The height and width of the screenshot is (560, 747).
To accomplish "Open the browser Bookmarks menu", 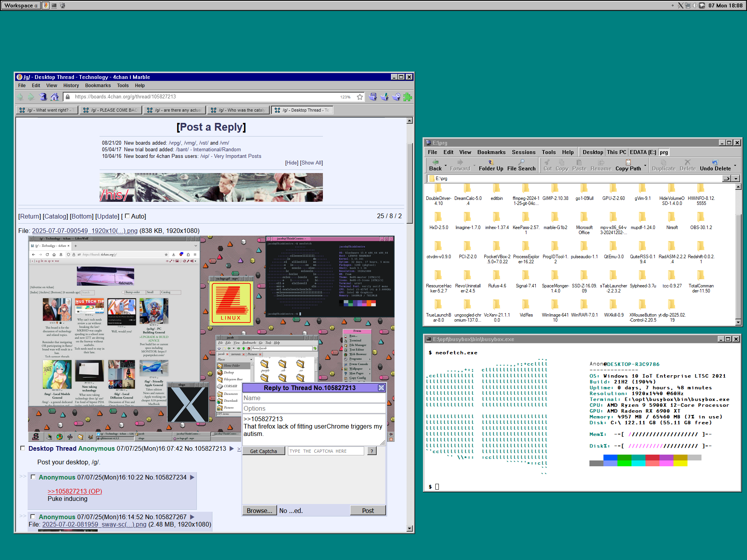I will click(98, 86).
